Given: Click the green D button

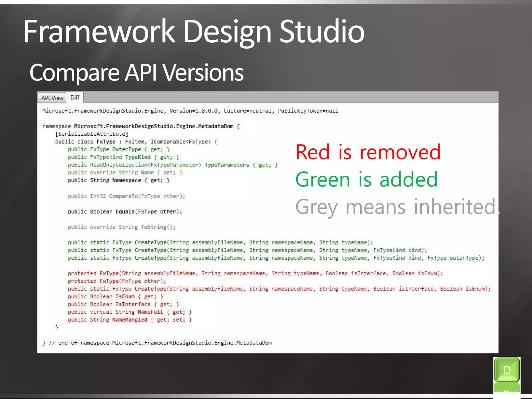Looking at the screenshot, I should [x=507, y=370].
